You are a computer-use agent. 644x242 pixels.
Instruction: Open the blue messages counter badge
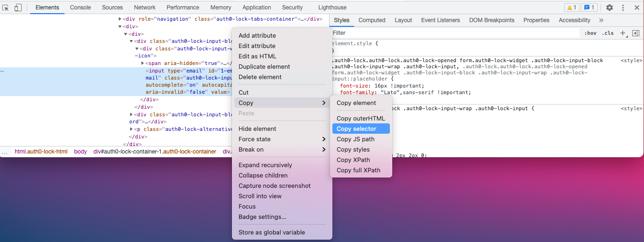pyautogui.click(x=589, y=8)
